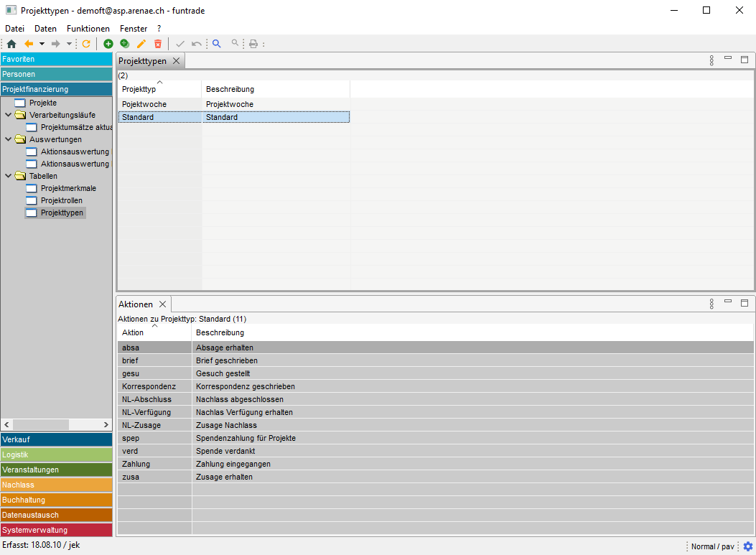Image resolution: width=756 pixels, height=555 pixels.
Task: Open the back-history dropdown arrow
Action: pyautogui.click(x=42, y=44)
